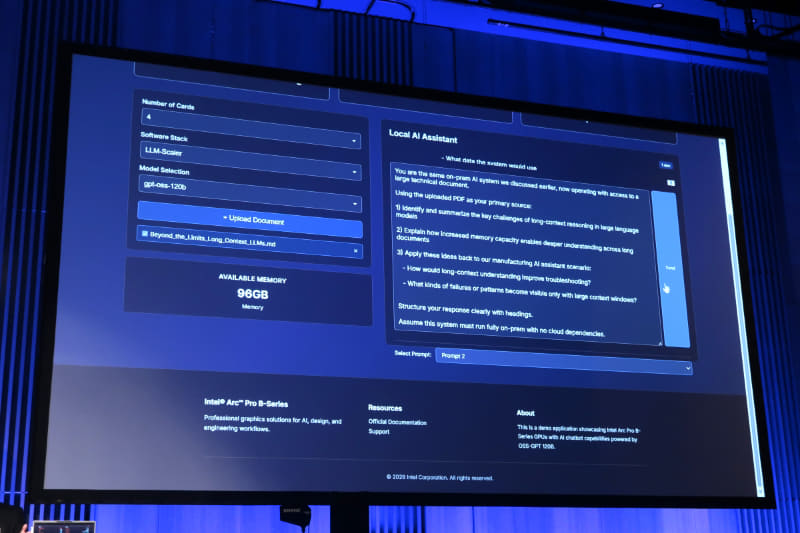Click the Select Prompt label

412,353
